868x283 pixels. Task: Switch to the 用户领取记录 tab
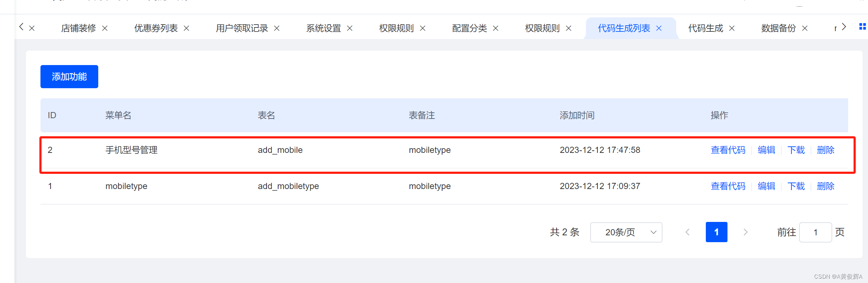tap(242, 28)
